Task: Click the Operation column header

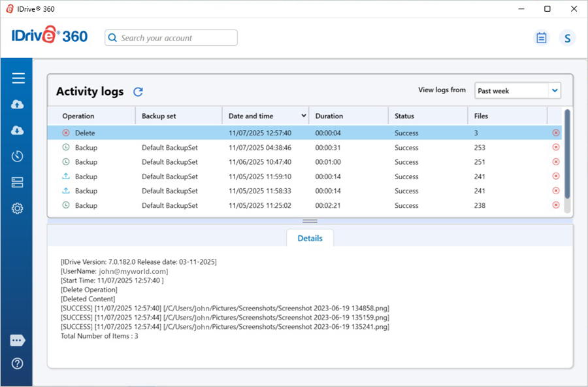Action: click(x=78, y=116)
